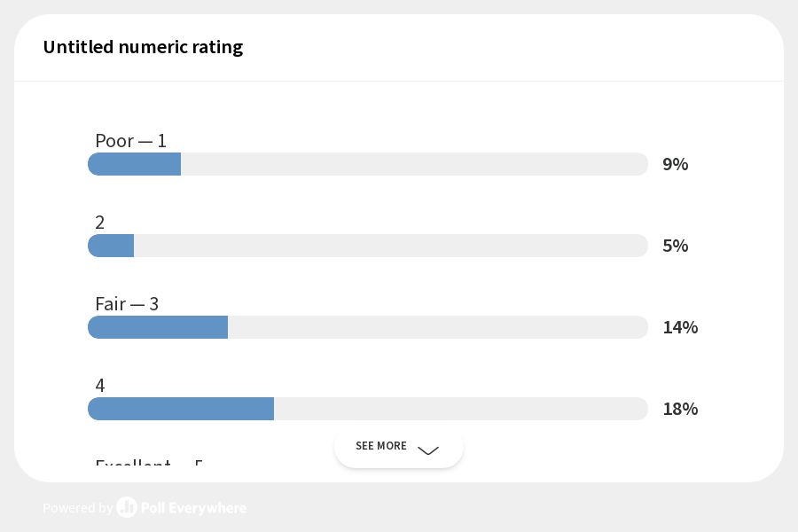Image resolution: width=798 pixels, height=532 pixels.
Task: Click the 5% percentage value
Action: point(676,246)
